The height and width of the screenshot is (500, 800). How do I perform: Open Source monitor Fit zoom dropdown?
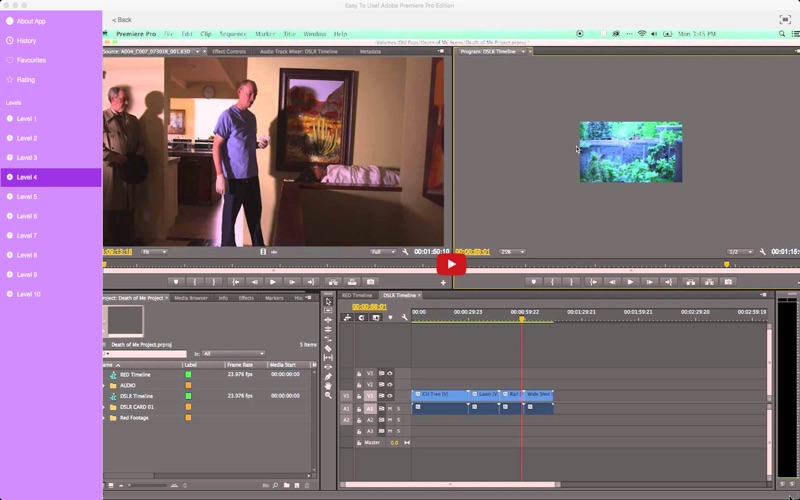(x=154, y=252)
